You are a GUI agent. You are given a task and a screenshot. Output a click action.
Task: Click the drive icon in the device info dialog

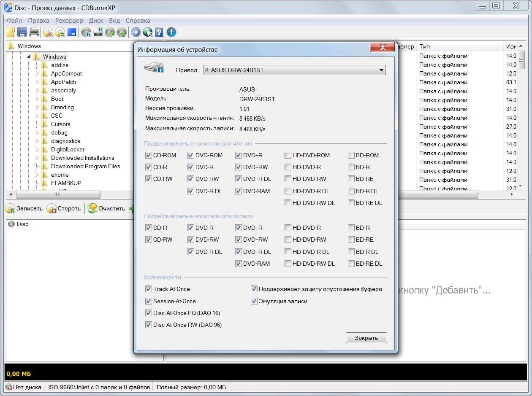(154, 67)
